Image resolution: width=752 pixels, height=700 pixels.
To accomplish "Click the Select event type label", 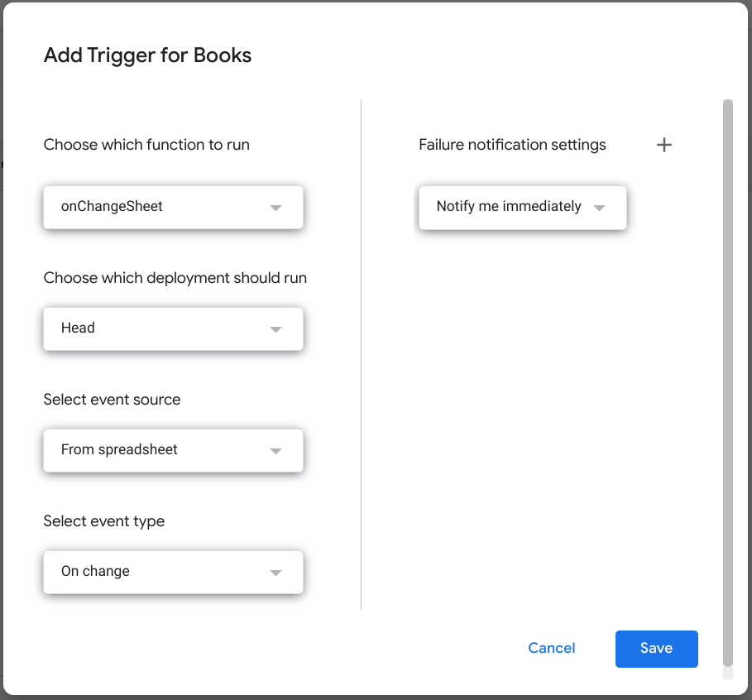I will click(x=103, y=521).
